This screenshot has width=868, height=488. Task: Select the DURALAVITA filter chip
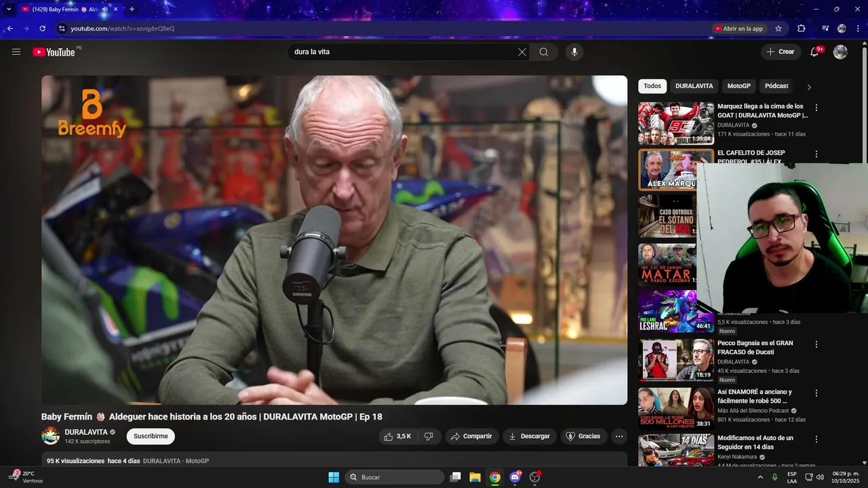(x=694, y=86)
